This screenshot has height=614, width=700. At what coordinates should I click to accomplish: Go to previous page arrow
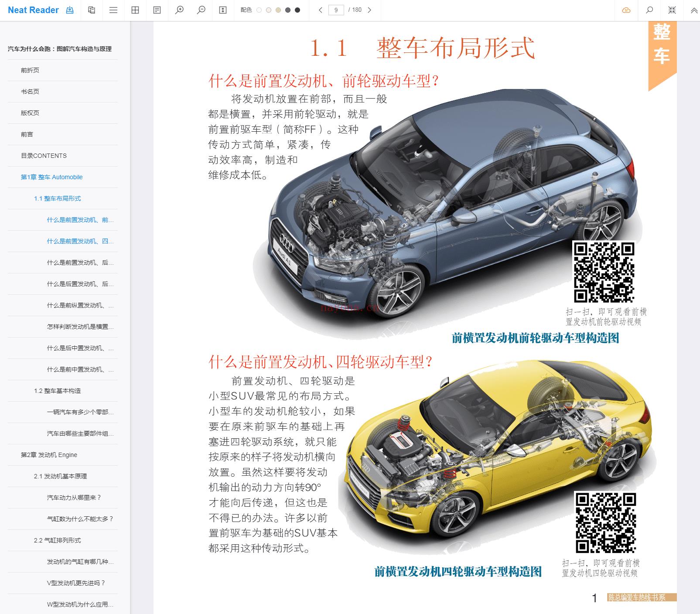click(x=321, y=10)
